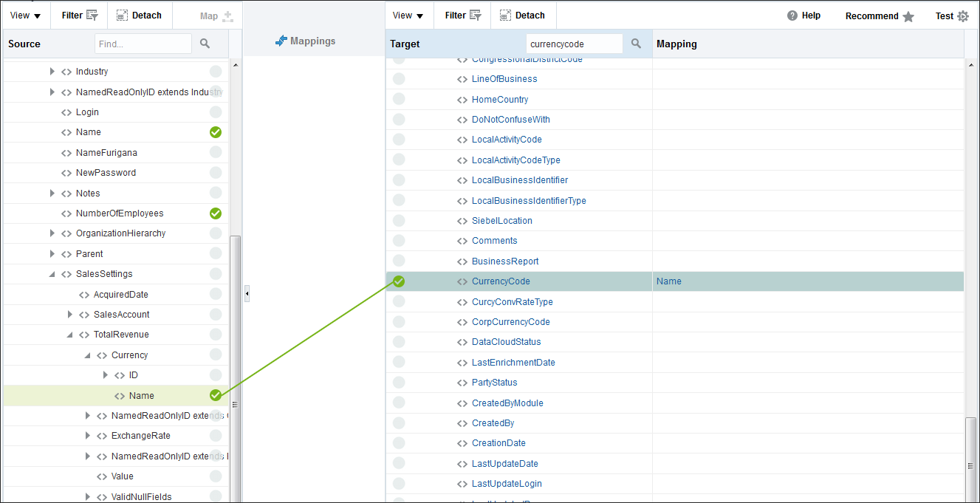This screenshot has height=503, width=980.
Task: Click the Map plus icon
Action: point(228,15)
